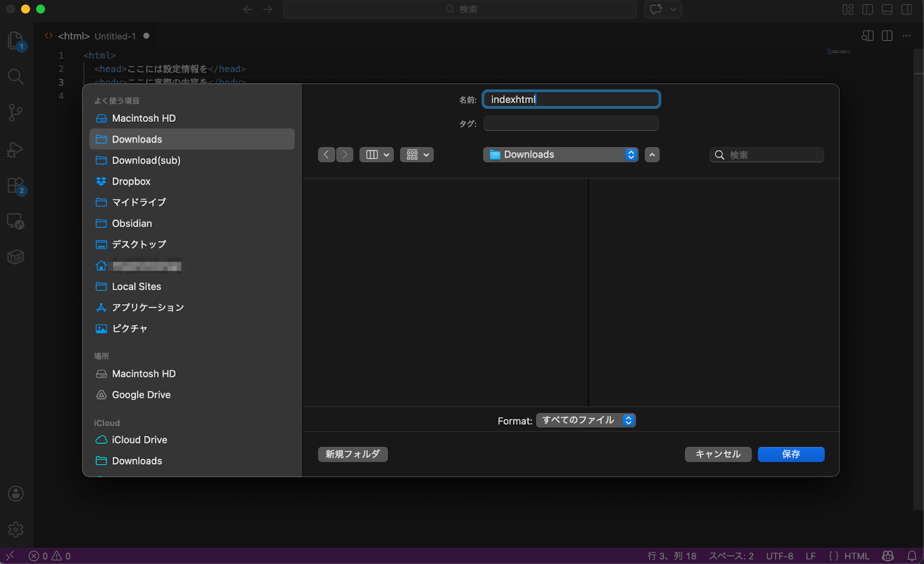Toggle the secondary side bar layout button
This screenshot has width=924, height=564.
pyautogui.click(x=907, y=9)
